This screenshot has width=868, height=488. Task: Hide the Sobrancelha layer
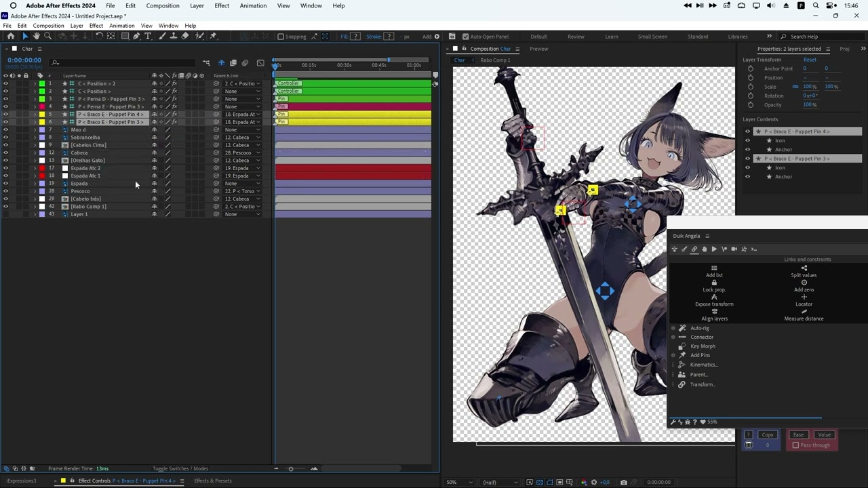point(5,138)
